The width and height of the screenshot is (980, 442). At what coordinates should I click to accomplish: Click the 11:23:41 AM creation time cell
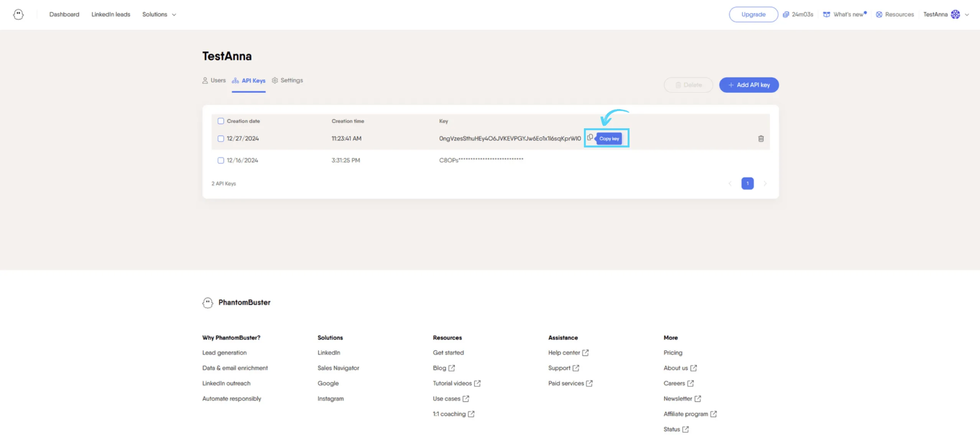[346, 139]
